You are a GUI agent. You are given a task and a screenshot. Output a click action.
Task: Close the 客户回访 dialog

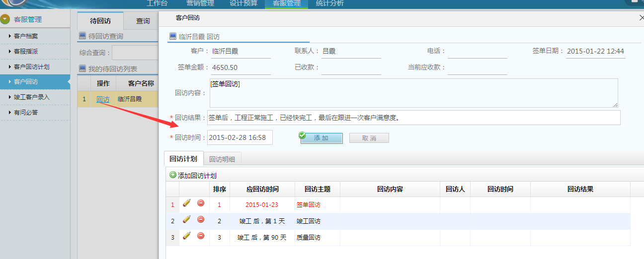point(641,18)
